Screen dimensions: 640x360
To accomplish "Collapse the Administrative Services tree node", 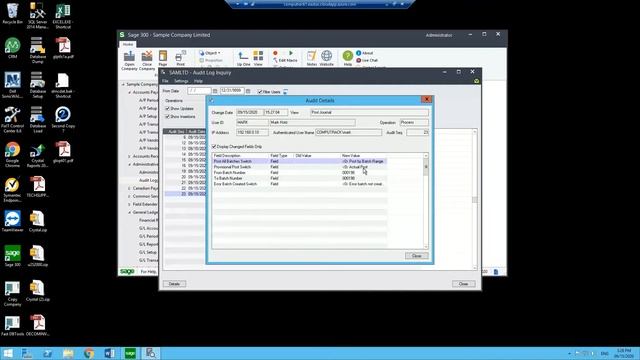I will [x=130, y=164].
